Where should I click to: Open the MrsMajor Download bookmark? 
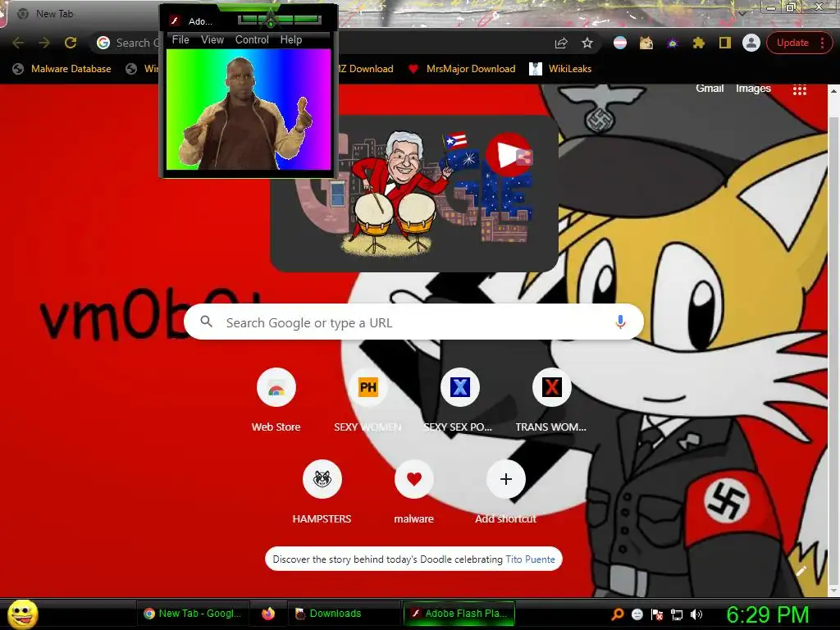(462, 69)
